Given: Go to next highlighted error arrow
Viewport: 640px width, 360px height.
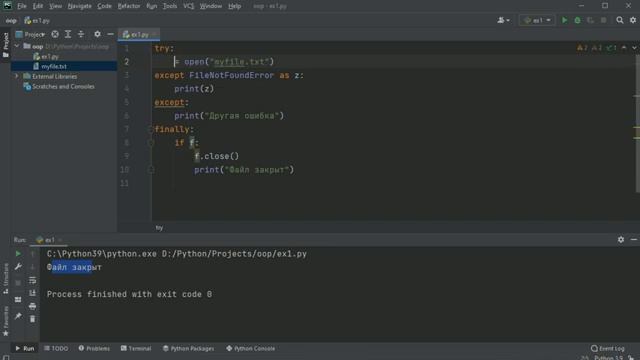Looking at the screenshot, I should pos(633,48).
